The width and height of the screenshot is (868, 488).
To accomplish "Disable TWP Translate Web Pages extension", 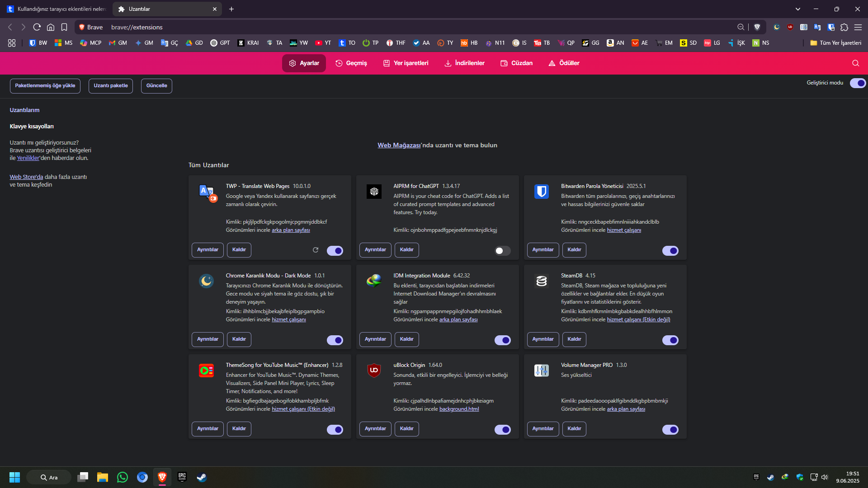I will coord(335,251).
